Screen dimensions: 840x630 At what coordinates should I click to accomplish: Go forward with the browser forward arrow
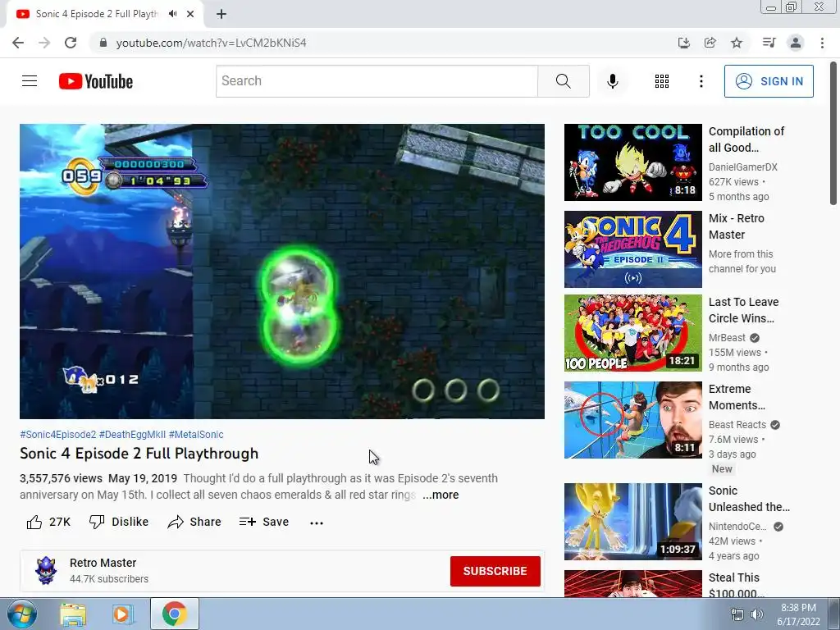click(44, 43)
